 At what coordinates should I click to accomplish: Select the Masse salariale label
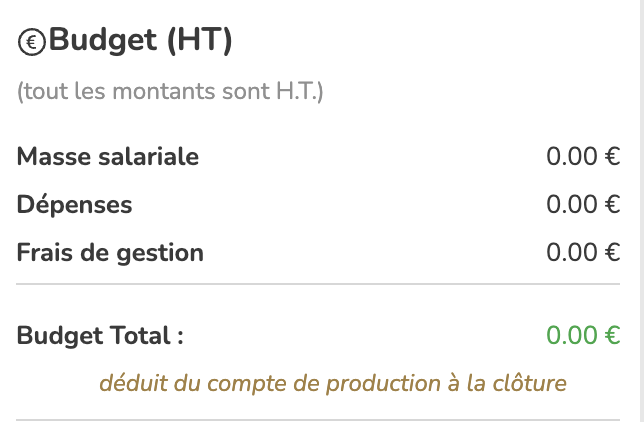(108, 157)
